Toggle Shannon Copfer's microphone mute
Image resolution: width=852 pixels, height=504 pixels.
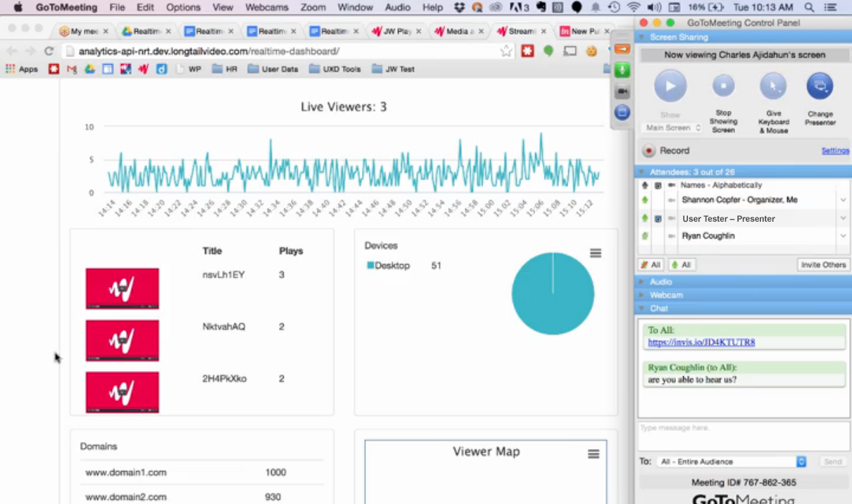(645, 201)
